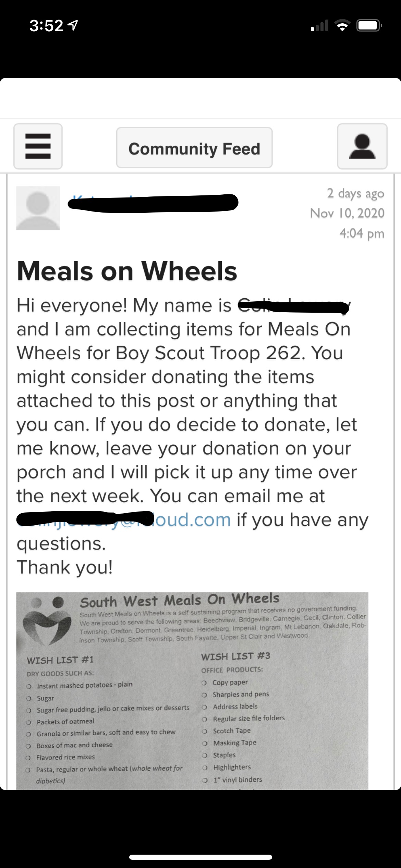
Task: Tap the 3:52 clock in status bar
Action: [x=46, y=26]
